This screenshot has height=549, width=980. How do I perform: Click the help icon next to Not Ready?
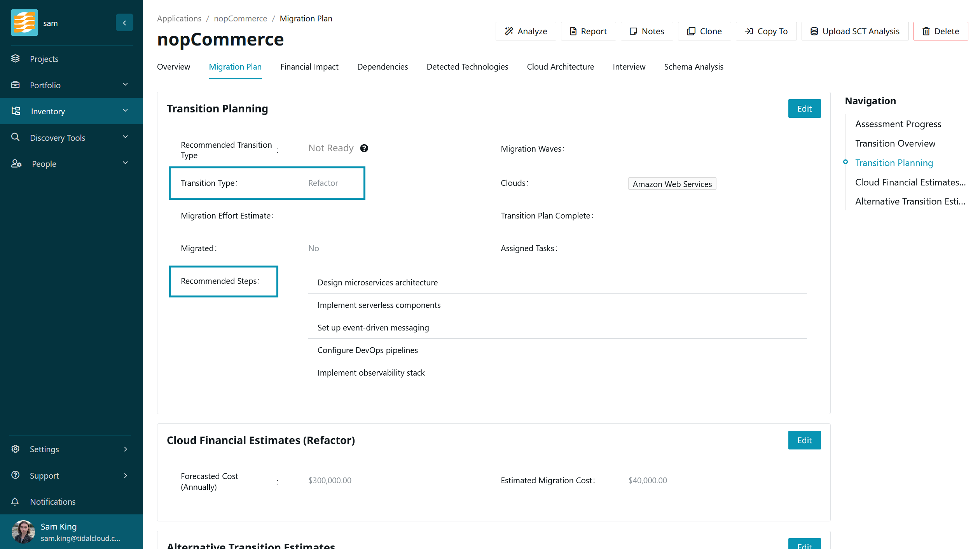pos(364,148)
